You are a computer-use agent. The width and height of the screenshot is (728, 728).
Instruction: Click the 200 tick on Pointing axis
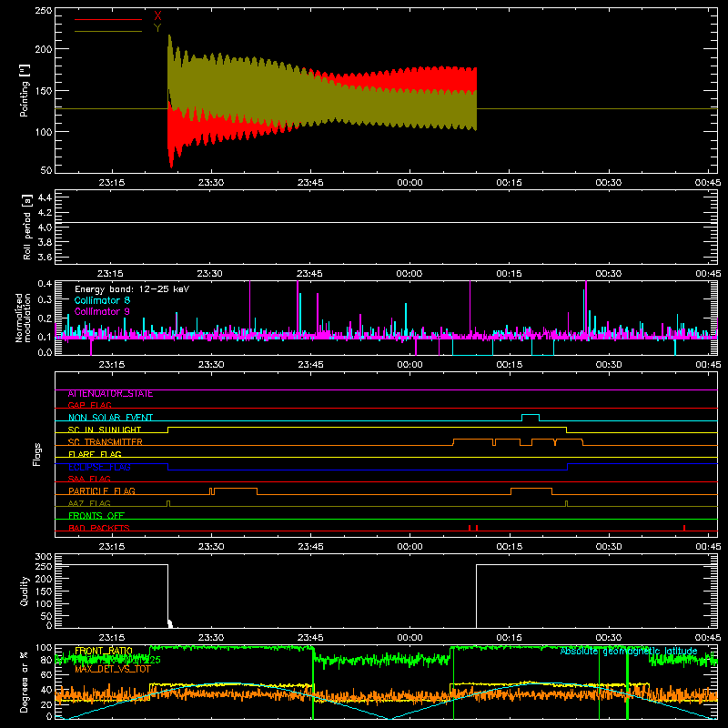click(x=44, y=49)
